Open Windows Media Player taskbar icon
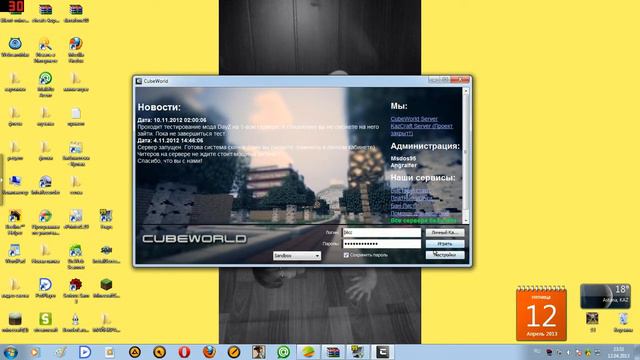The height and width of the screenshot is (360, 640). (35, 352)
